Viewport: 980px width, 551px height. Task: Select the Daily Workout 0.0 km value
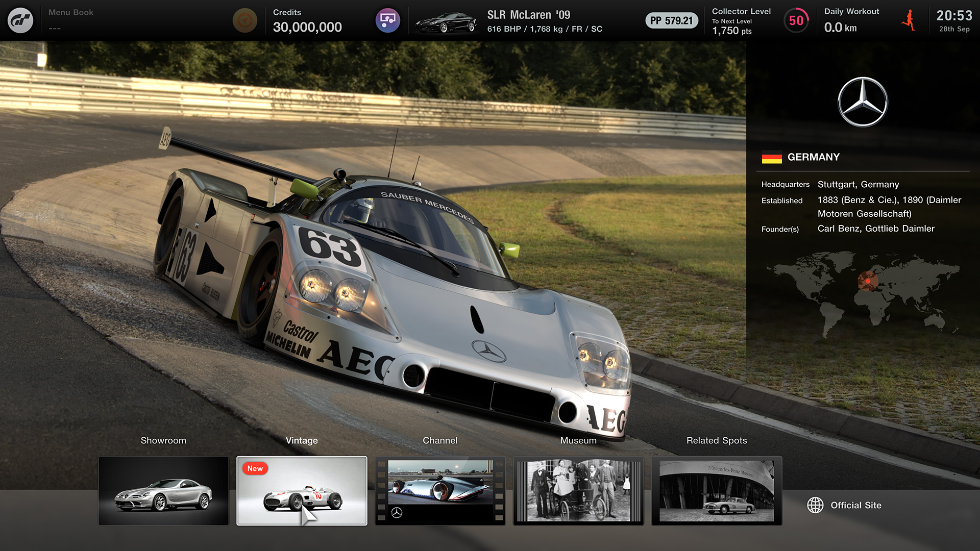coord(840,28)
